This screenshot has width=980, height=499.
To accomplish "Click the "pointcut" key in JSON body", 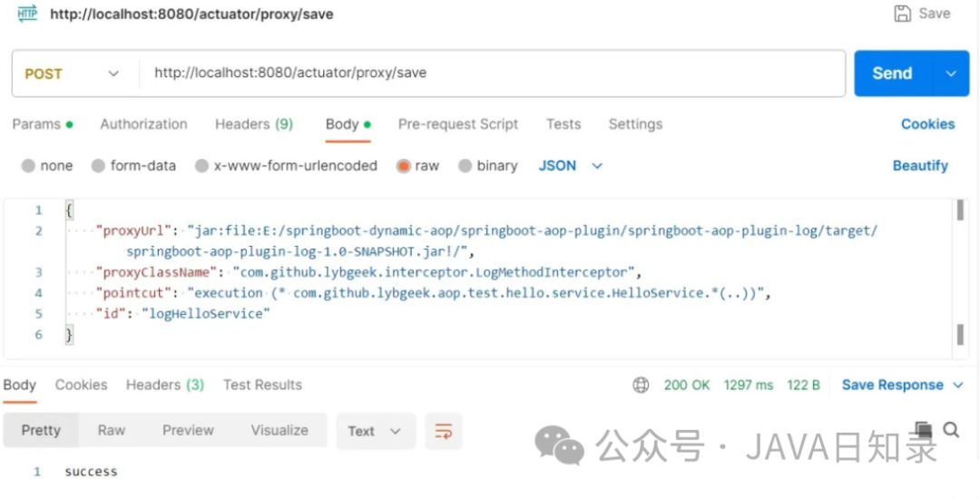I will (132, 293).
